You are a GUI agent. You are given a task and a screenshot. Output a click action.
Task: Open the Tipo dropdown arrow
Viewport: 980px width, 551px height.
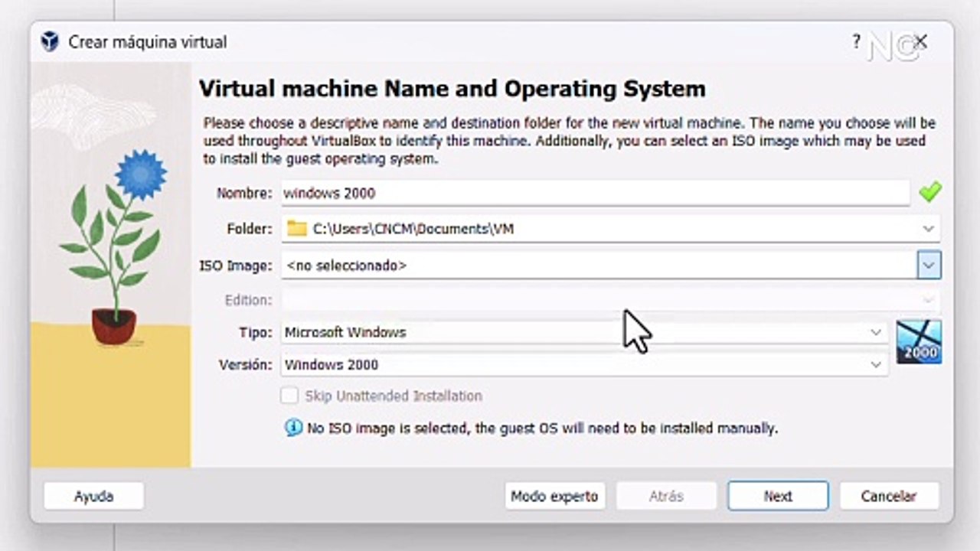pos(876,332)
